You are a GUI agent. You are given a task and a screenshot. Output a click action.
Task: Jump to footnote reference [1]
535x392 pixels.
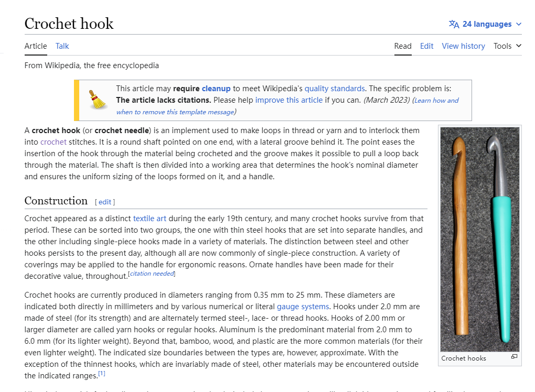[x=102, y=374]
